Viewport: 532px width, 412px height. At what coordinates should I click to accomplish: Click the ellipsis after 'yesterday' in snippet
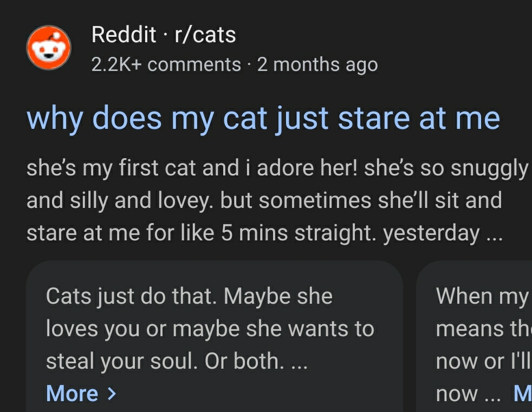[x=493, y=234]
